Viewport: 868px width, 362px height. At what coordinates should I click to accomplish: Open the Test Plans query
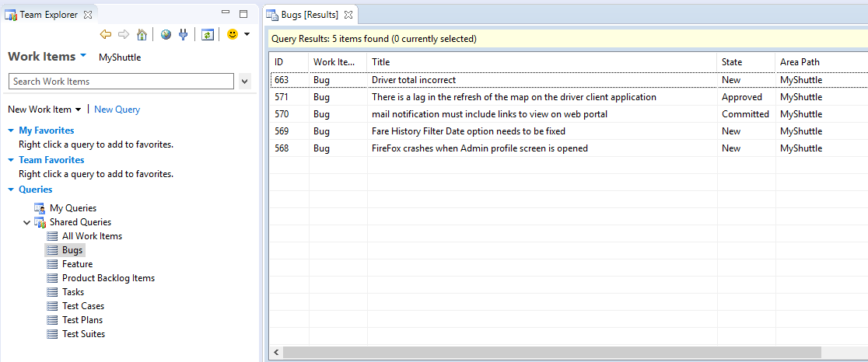pyautogui.click(x=82, y=320)
